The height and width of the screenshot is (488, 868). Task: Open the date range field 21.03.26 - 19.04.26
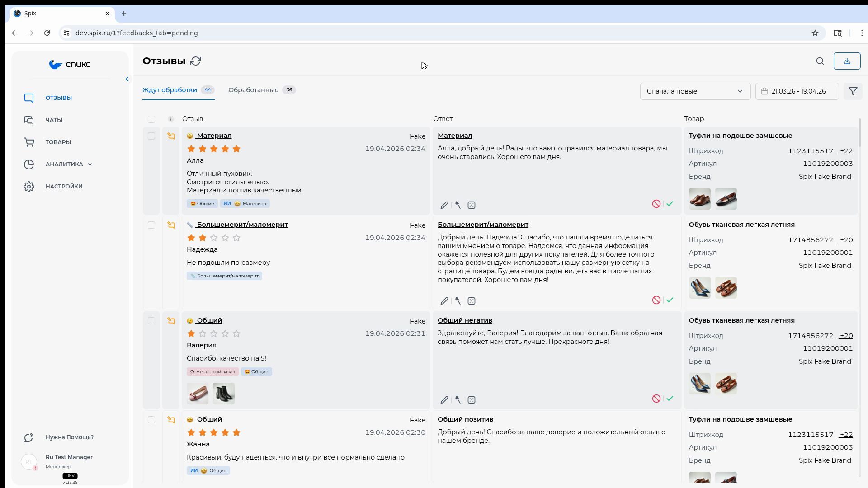click(797, 91)
